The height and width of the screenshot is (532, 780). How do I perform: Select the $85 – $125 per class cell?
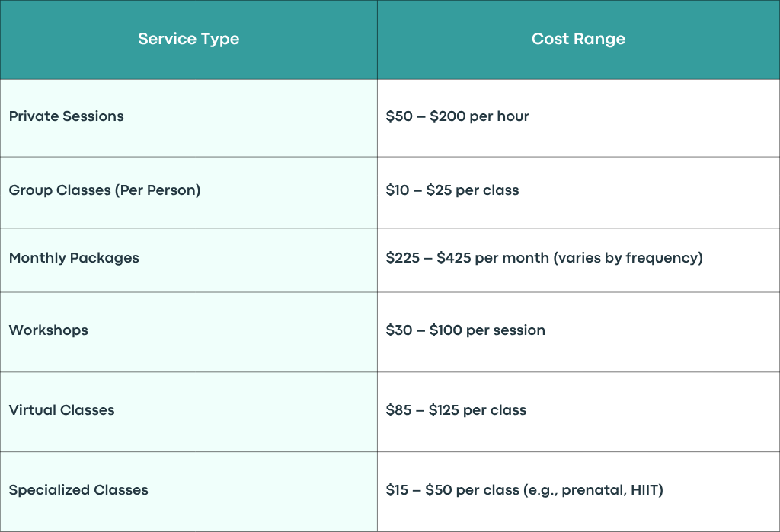[579, 412]
